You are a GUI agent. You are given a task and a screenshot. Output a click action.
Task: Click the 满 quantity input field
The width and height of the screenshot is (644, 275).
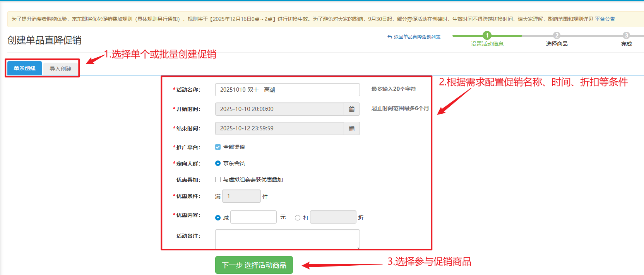point(241,196)
